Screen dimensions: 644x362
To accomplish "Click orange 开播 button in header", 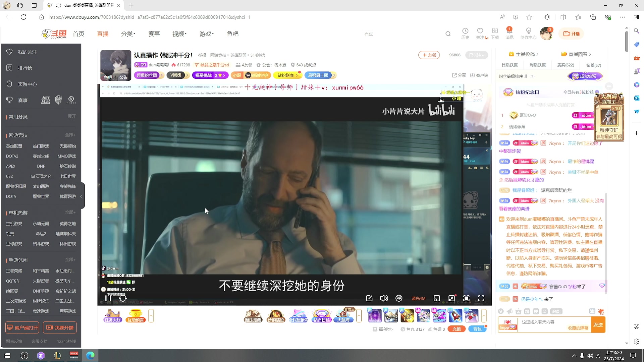I will (x=572, y=34).
